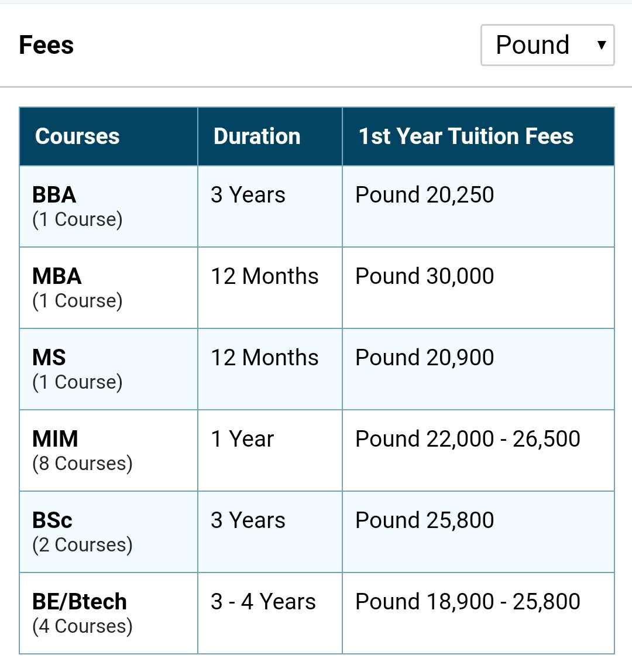Click the (8 Courses) count under MIM
The width and height of the screenshot is (632, 672).
[x=83, y=464]
